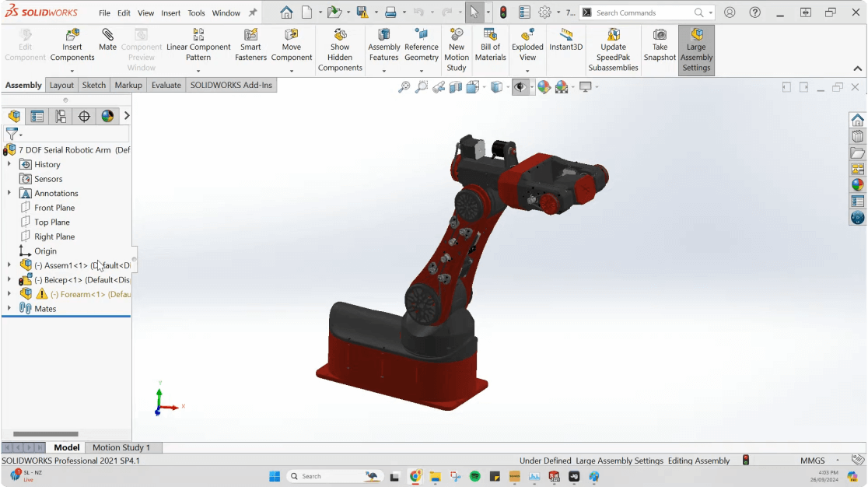Viewport: 868px width, 487px height.
Task: Open the Tools menu
Action: click(x=196, y=12)
